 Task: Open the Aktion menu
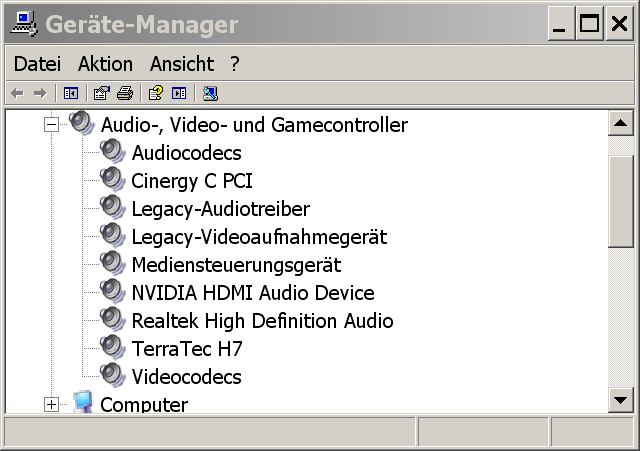coord(105,64)
